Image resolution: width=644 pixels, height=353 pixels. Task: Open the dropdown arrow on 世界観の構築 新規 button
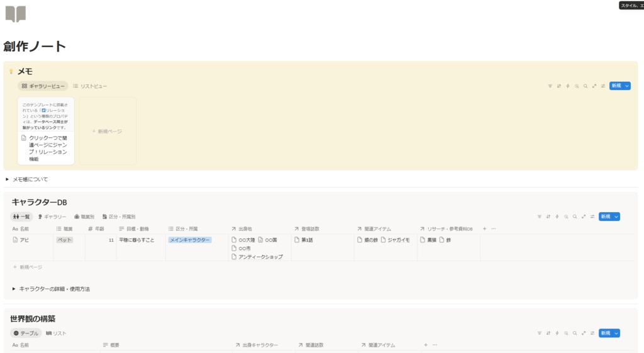(x=616, y=333)
